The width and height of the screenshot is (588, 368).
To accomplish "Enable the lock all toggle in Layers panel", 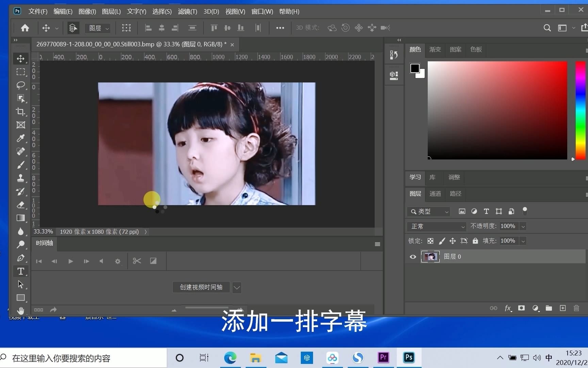I will pos(475,241).
